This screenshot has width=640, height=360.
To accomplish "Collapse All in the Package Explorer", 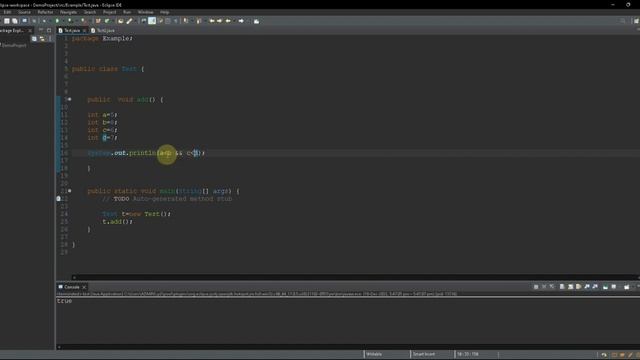I will [34, 38].
